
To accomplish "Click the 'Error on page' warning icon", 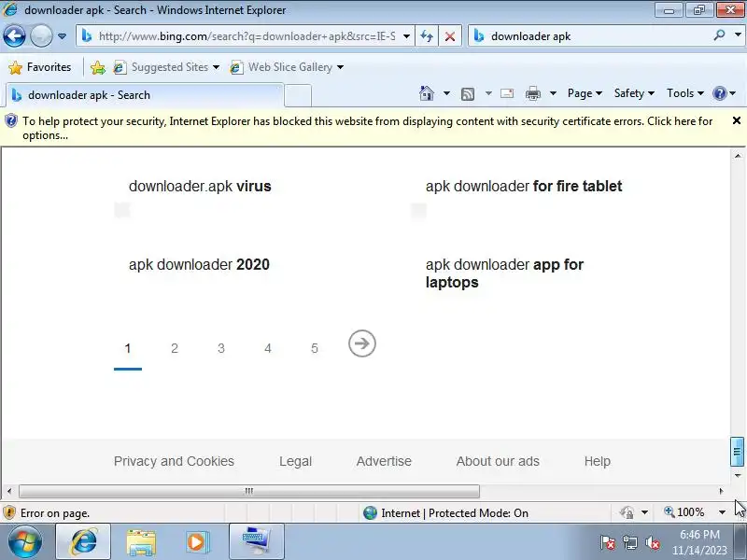I will point(9,512).
